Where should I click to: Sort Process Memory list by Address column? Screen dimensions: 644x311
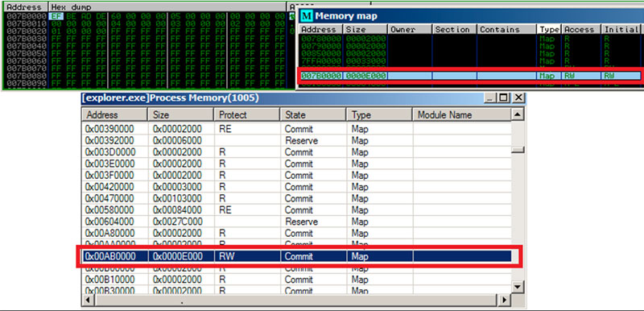114,115
